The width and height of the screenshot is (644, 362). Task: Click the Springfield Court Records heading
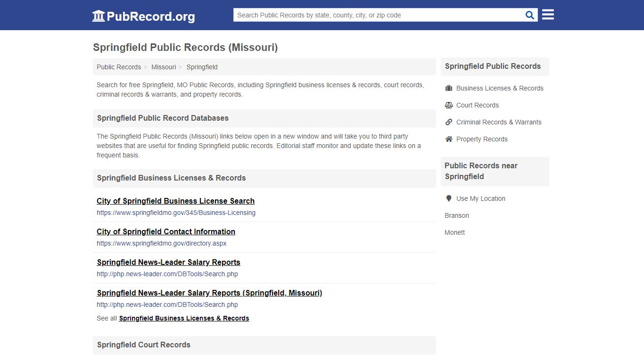click(x=144, y=345)
